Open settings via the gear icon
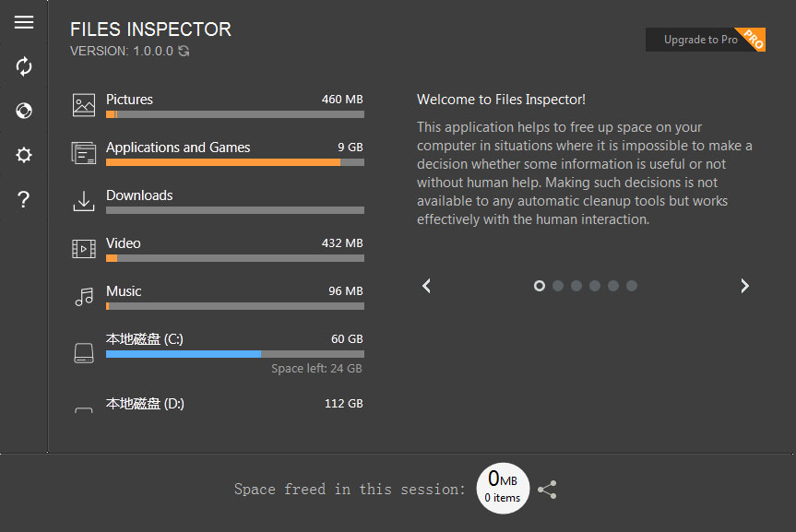 click(x=24, y=155)
